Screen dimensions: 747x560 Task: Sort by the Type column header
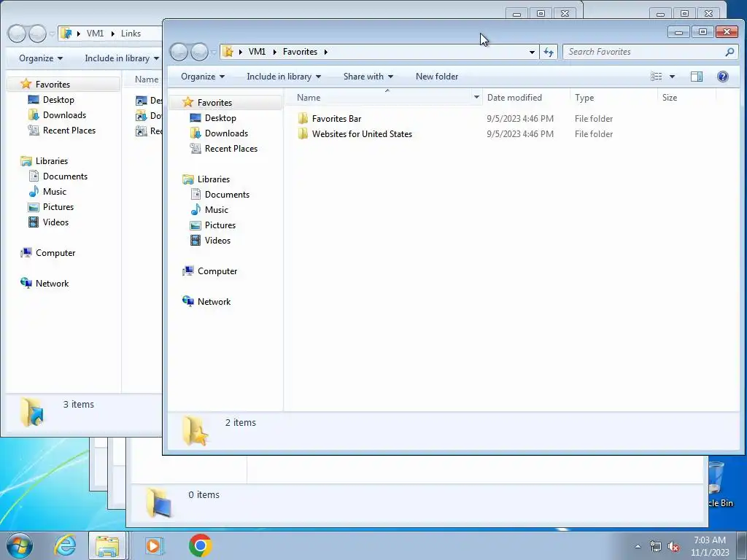pyautogui.click(x=584, y=98)
